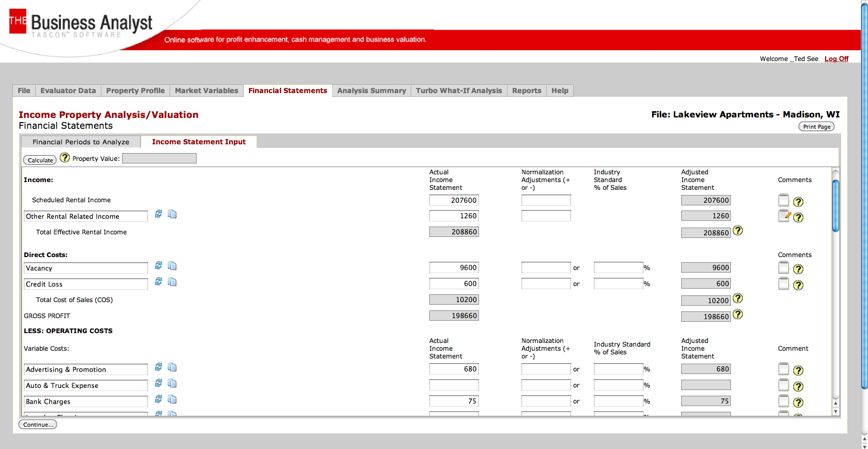Open the Help tab
868x449 pixels.
click(560, 91)
